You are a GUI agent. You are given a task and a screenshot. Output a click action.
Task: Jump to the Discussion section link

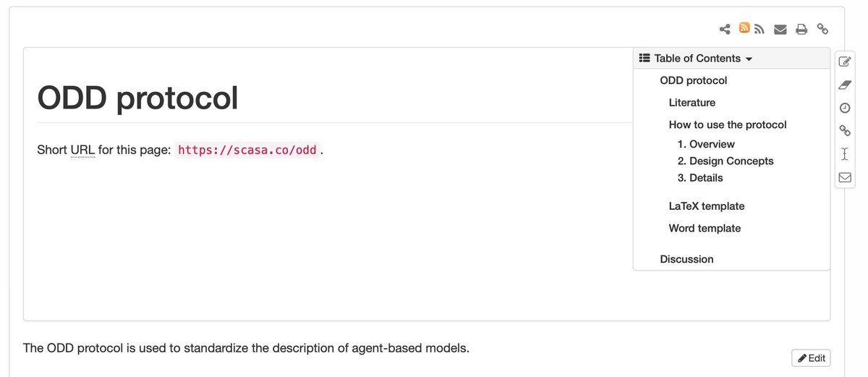686,259
